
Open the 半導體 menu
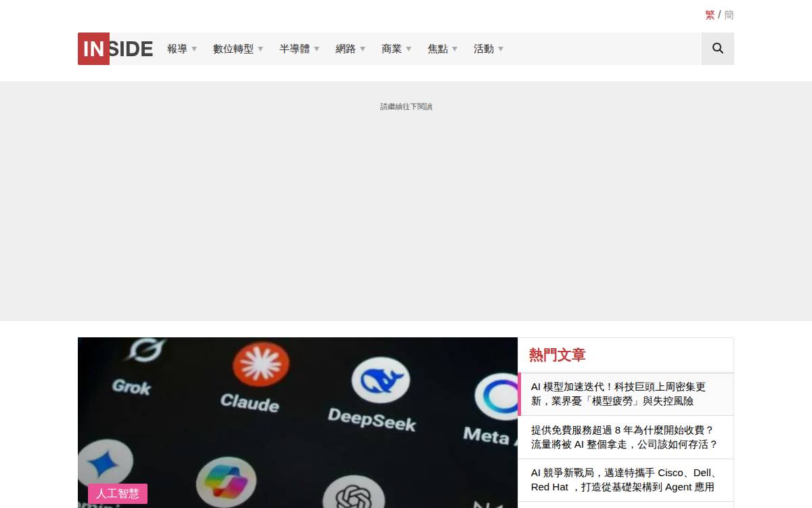pos(294,49)
